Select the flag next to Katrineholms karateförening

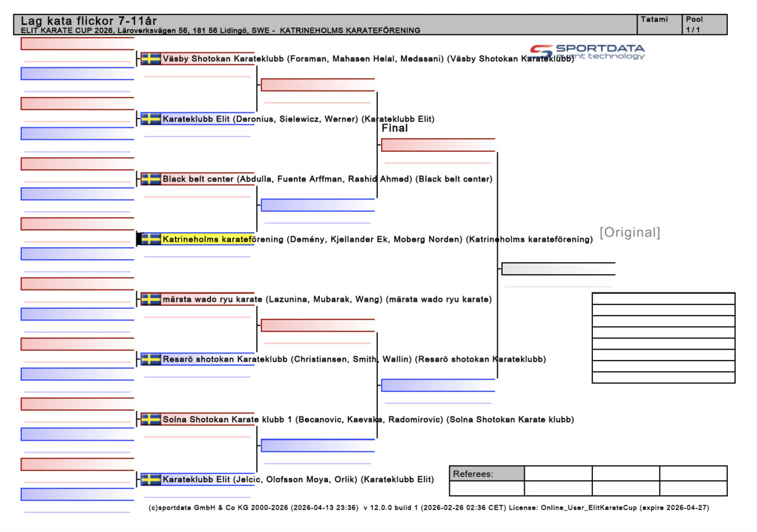151,239
